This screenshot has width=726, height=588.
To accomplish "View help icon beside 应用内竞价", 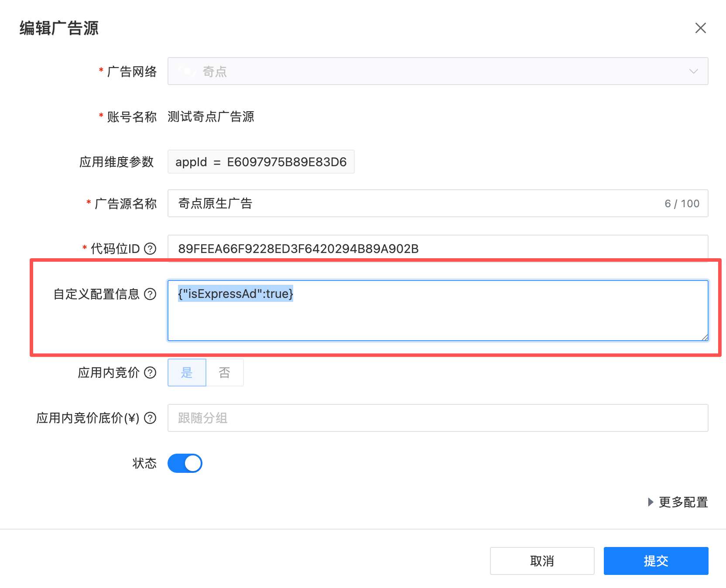I will point(150,373).
